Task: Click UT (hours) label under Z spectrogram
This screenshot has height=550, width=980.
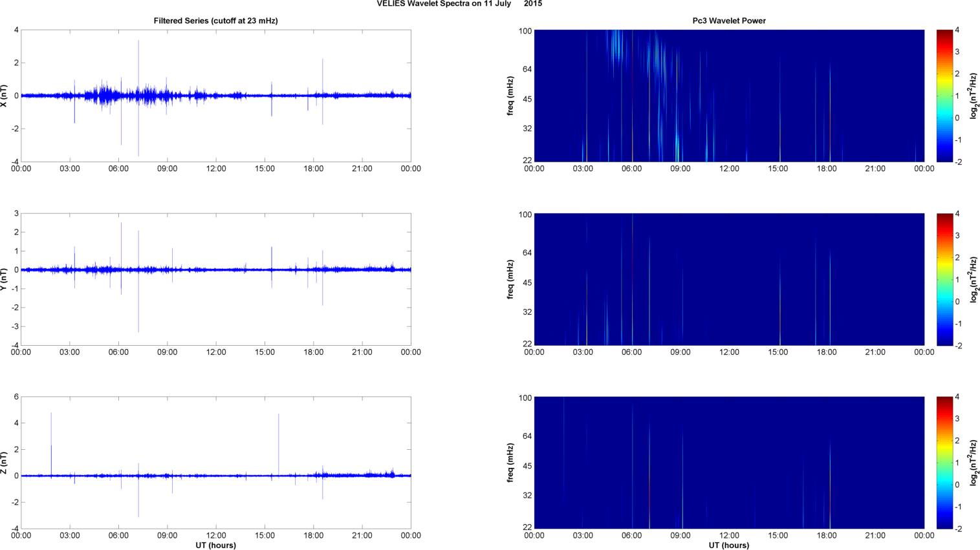Action: click(x=729, y=545)
